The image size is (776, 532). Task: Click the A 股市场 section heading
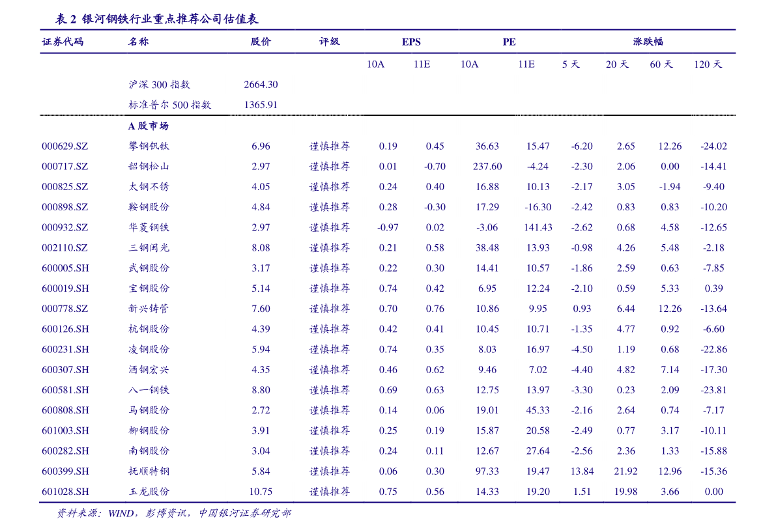(x=149, y=126)
